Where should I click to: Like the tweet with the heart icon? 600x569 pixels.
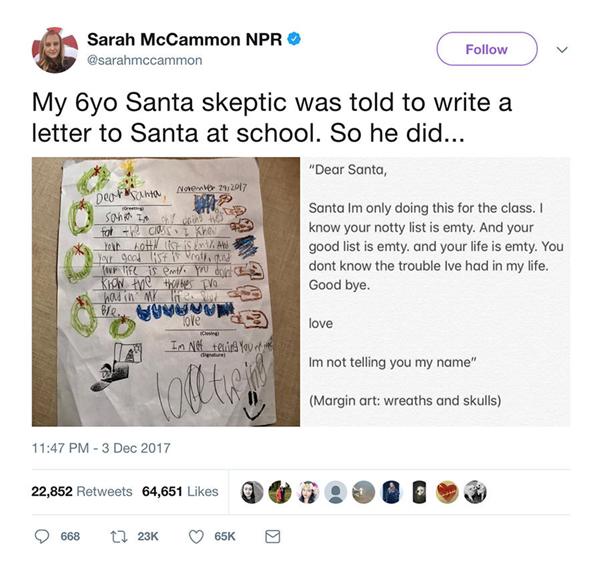(196, 536)
